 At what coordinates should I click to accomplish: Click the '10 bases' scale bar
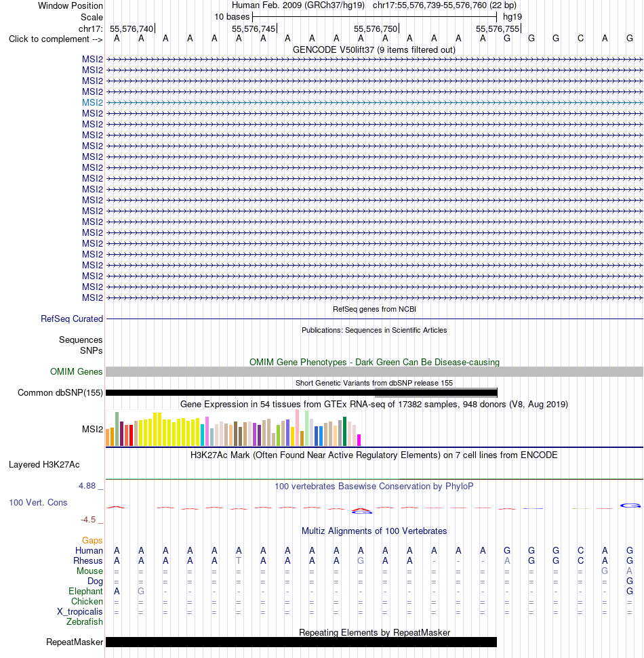(x=374, y=17)
